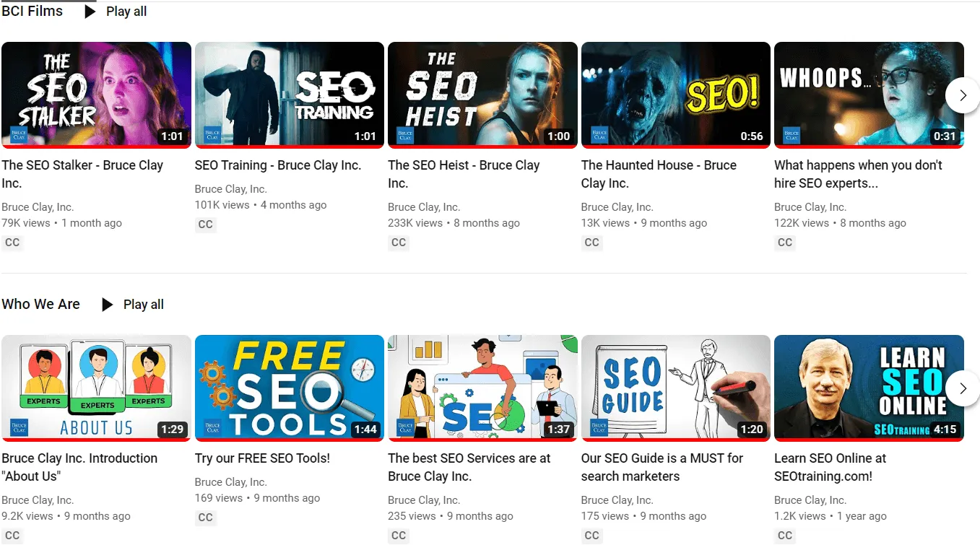Image resolution: width=980 pixels, height=545 pixels.
Task: Click title The SEO Heist - Bruce Clay Inc.
Action: [464, 174]
